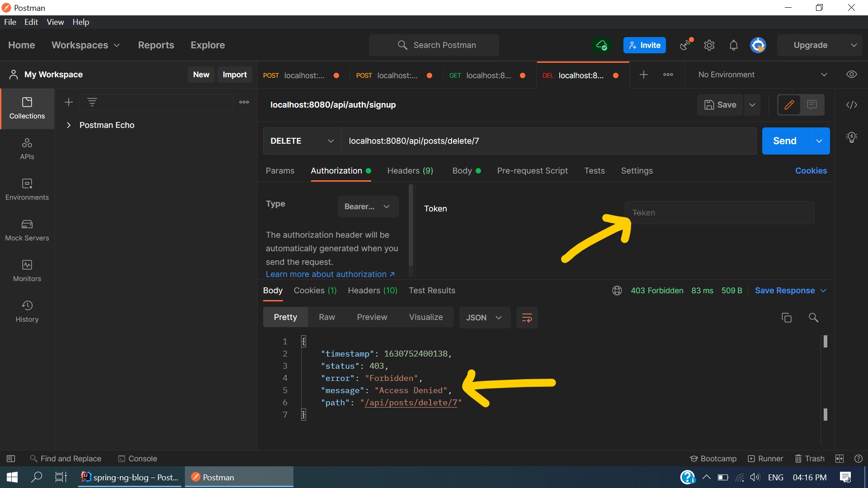Switch to the Headers (9) request tab
This screenshot has height=488, width=868.
(410, 171)
